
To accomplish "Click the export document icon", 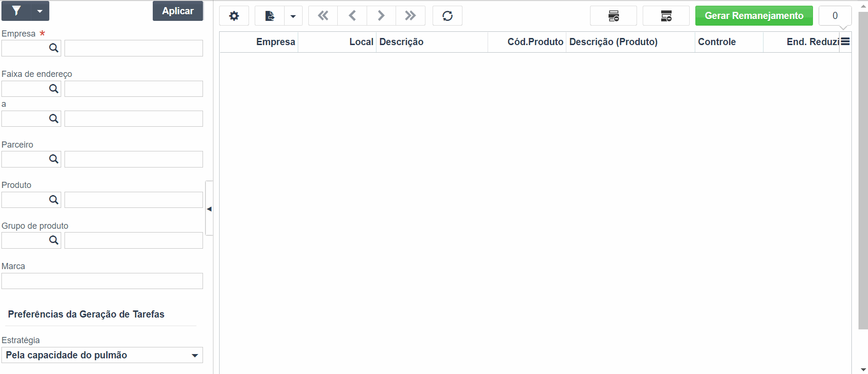I will 269,16.
